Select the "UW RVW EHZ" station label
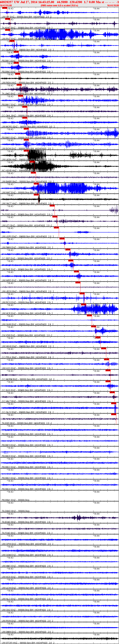Image resolution: width=119 pixels, height=644 pixels. click(9, 621)
